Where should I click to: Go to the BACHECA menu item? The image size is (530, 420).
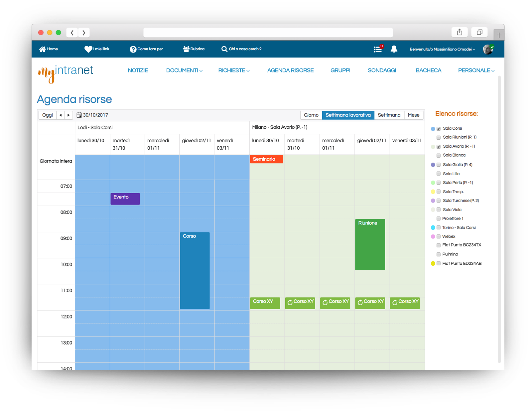click(428, 70)
